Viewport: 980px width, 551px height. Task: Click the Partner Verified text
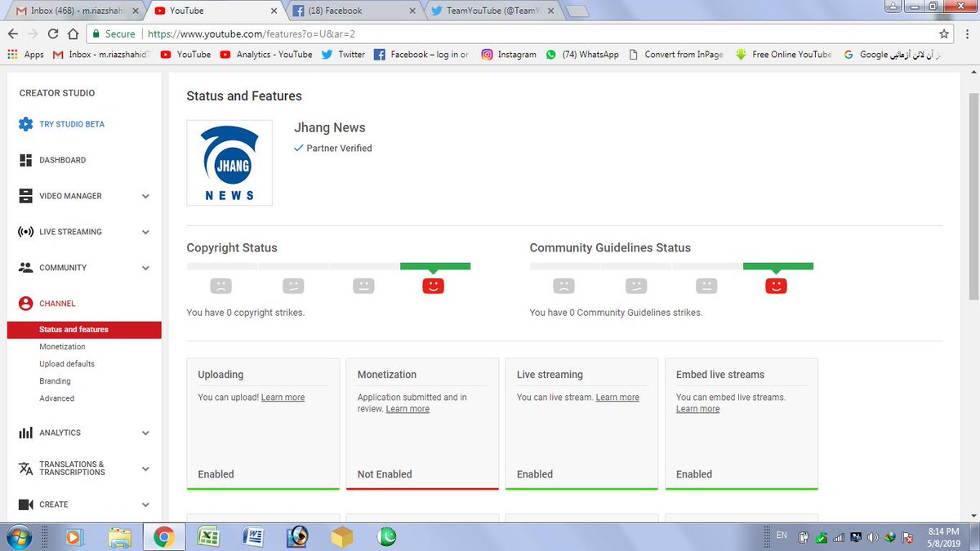pyautogui.click(x=339, y=149)
